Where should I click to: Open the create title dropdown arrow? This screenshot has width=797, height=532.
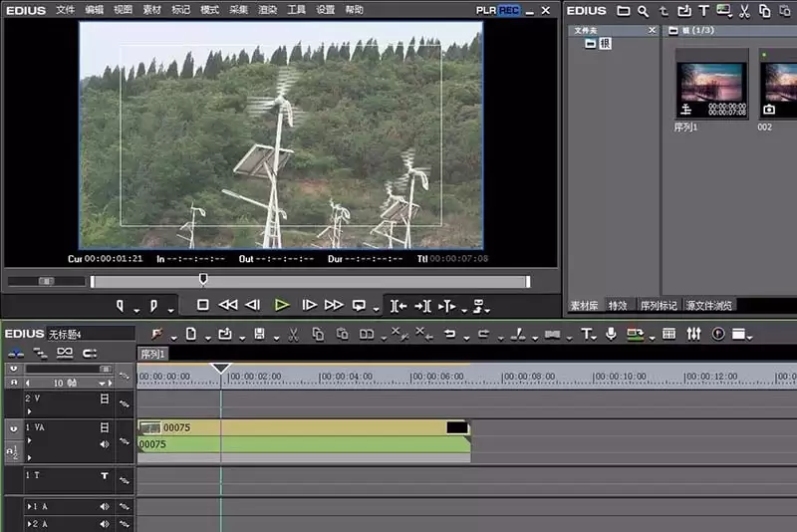(595, 339)
